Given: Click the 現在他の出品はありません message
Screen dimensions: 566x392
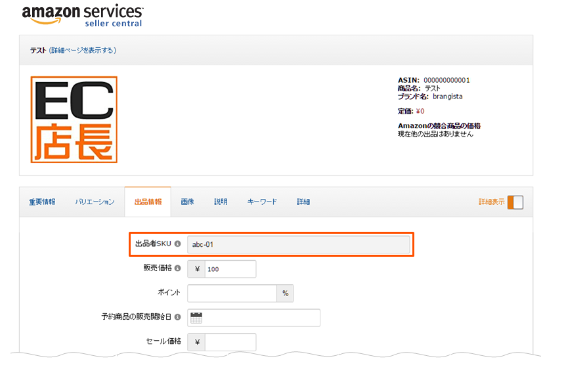Looking at the screenshot, I should 435,134.
